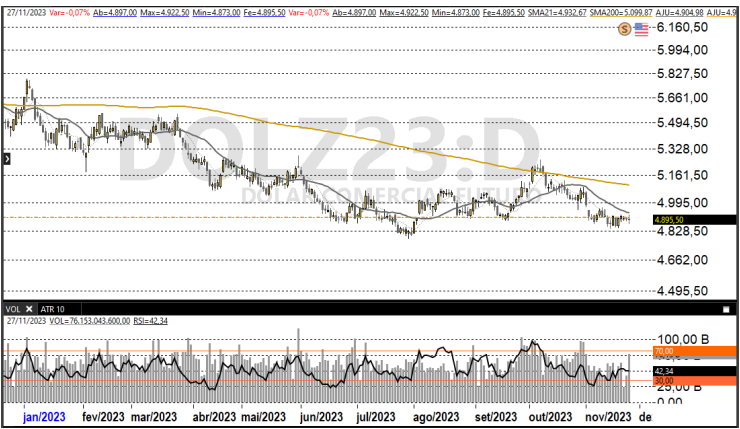Maximize the indicator panel with white square
This screenshot has width=740, height=429.
[x=726, y=310]
